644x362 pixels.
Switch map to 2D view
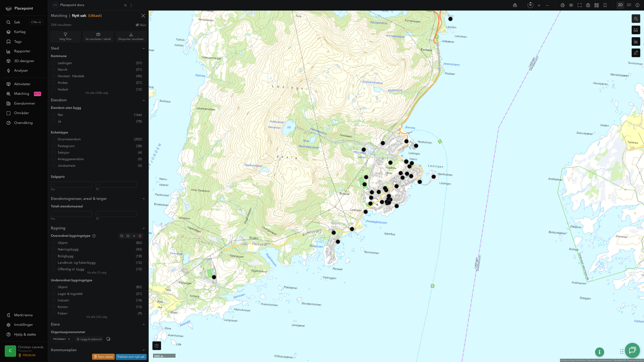(620, 5)
